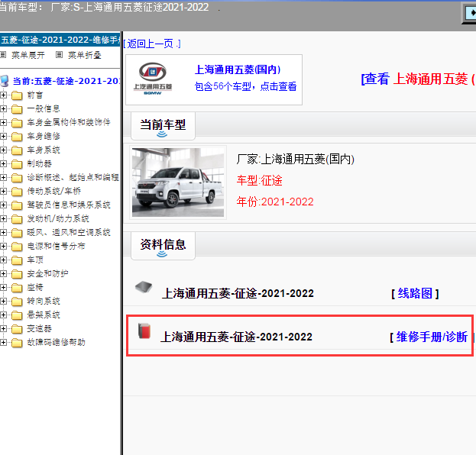Image resolution: width=476 pixels, height=455 pixels.
Task: Go back via 返回上一页 link
Action: coord(152,44)
